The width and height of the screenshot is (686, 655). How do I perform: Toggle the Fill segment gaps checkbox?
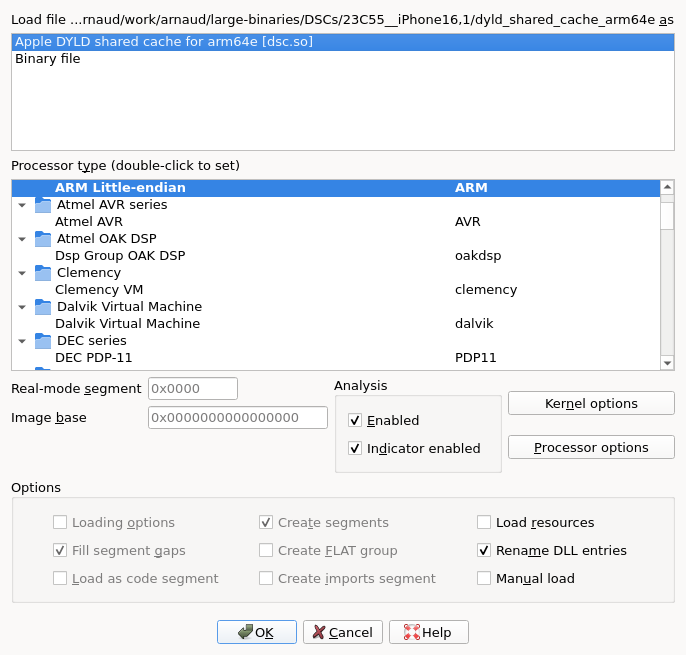pos(60,550)
